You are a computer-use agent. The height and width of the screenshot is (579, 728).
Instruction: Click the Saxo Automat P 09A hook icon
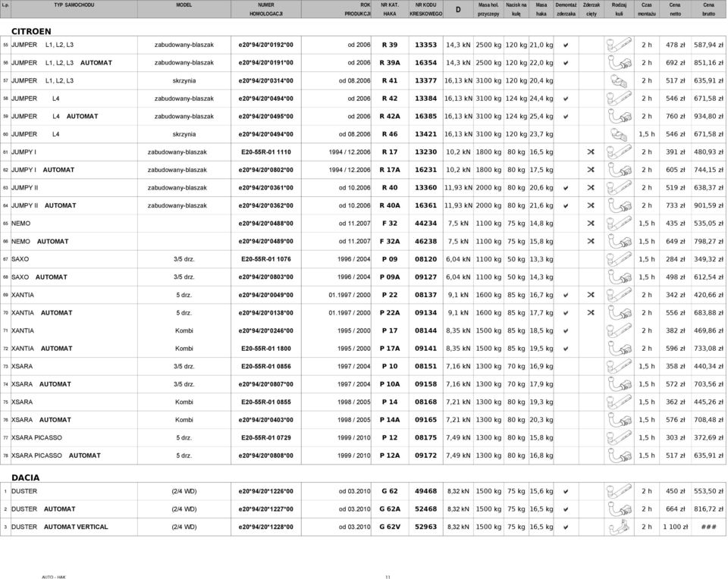tap(619, 277)
